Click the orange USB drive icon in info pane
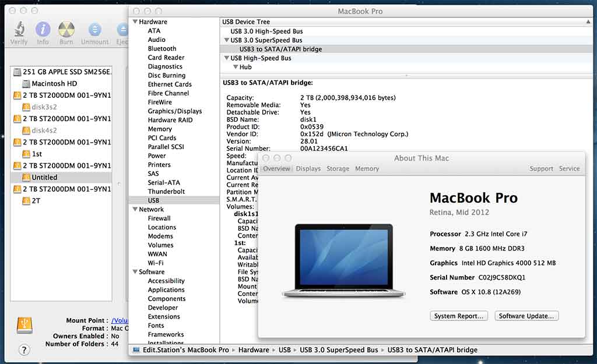Viewport: 597px width, 364px height. 24,325
